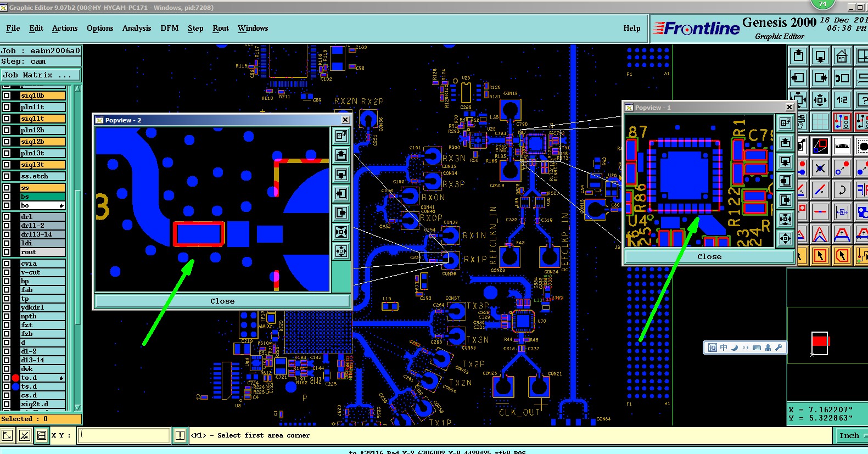Click the home view icon
868x454 pixels.
(x=842, y=56)
